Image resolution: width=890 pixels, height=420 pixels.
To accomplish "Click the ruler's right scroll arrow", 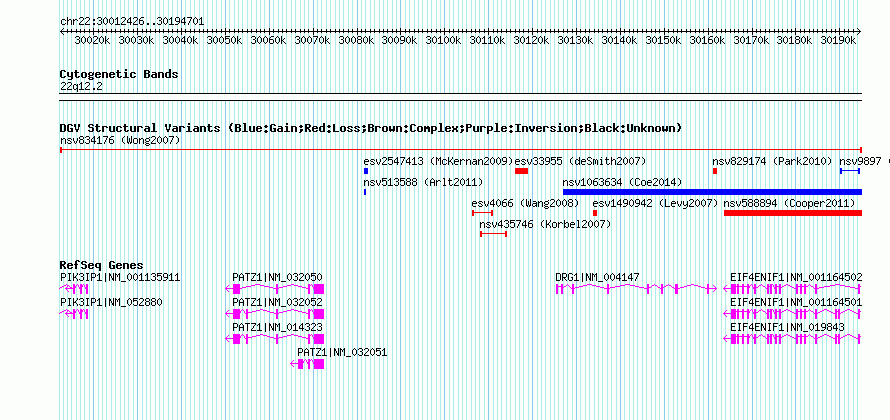I will (859, 32).
